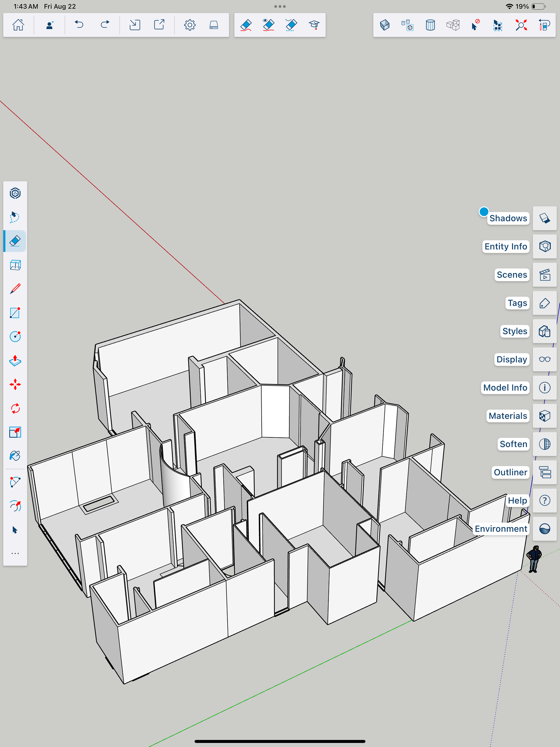The image size is (560, 747).
Task: Open the Outliner panel icon
Action: coord(545,472)
